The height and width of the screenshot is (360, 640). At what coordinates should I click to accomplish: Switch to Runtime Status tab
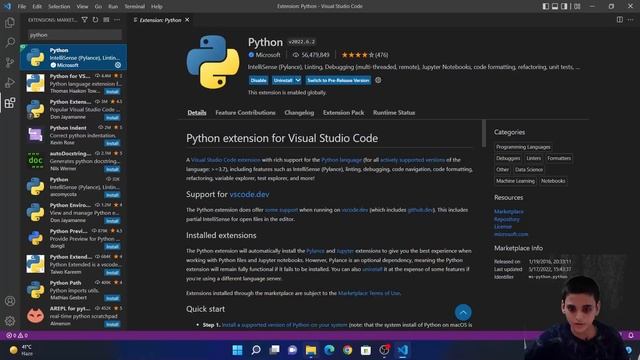click(394, 113)
